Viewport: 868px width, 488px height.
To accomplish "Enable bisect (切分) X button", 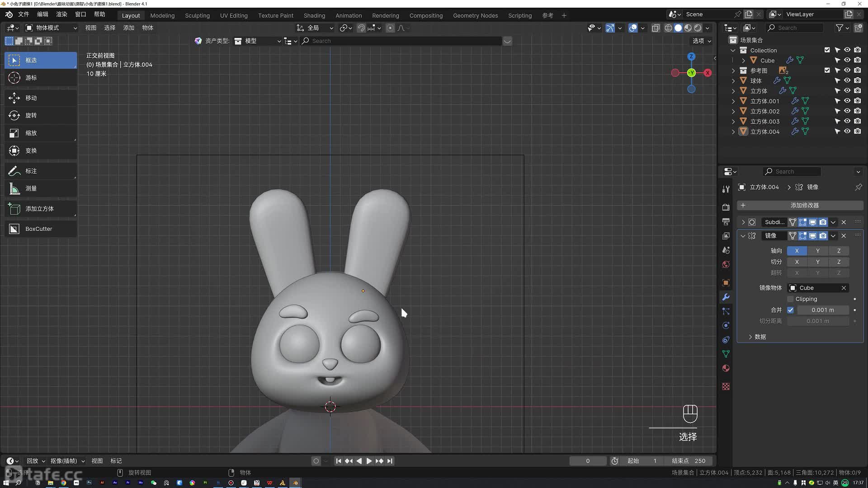I will [797, 262].
